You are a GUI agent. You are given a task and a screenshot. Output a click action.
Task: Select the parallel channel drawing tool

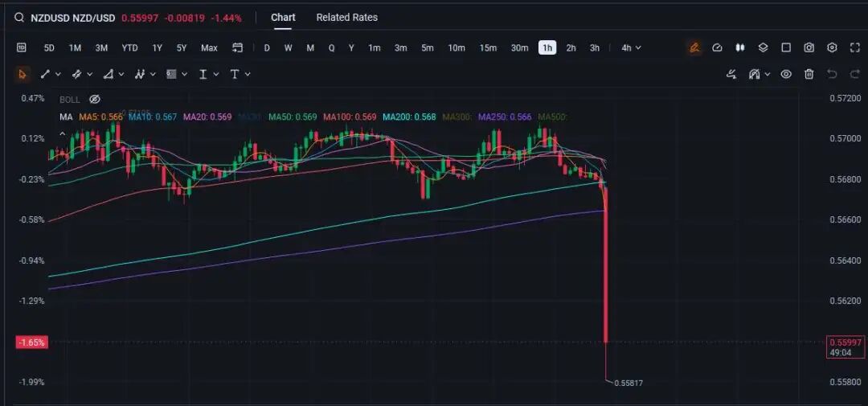[77, 74]
